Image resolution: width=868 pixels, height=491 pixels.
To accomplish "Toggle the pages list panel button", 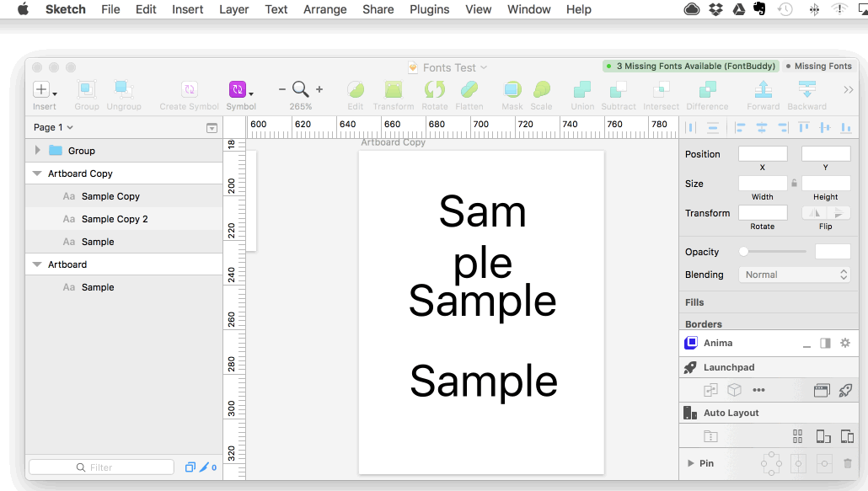I will pos(212,128).
